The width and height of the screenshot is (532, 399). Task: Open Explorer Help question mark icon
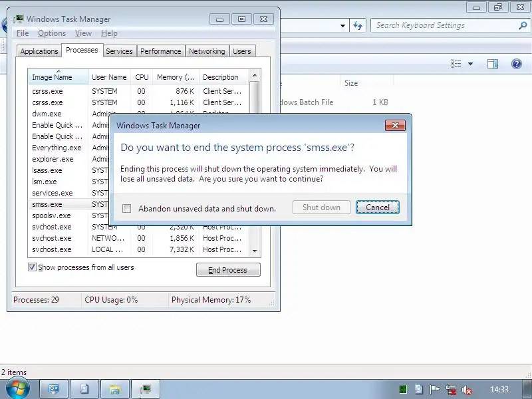coord(517,64)
